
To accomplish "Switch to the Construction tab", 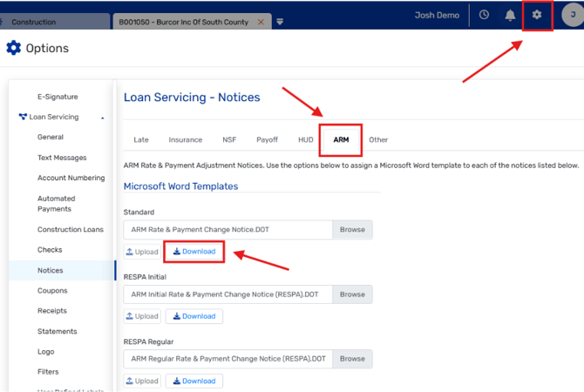I will (x=54, y=22).
